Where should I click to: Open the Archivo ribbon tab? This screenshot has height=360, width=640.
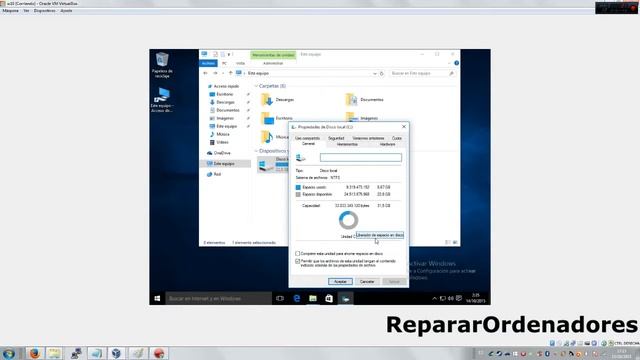pos(208,63)
